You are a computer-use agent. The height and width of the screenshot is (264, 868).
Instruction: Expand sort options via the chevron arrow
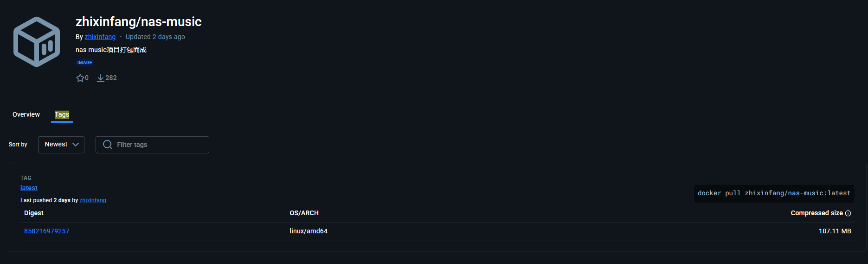76,145
